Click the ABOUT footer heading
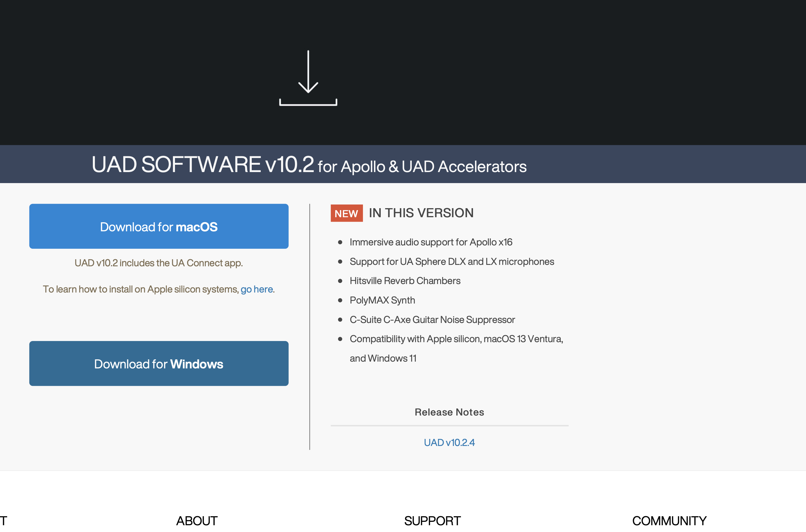 coord(197,520)
